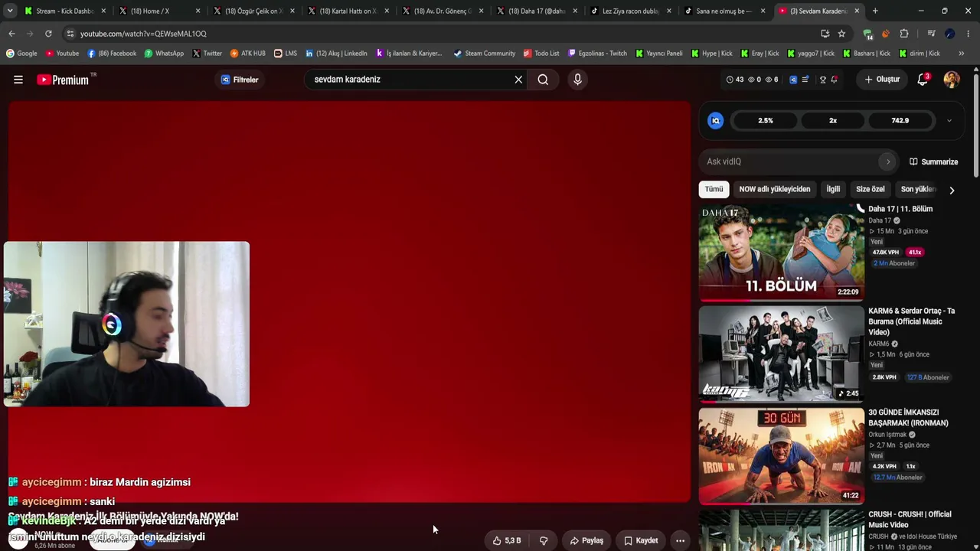The height and width of the screenshot is (551, 980).
Task: Open the vidIQ alerts bell with red dot
Action: pyautogui.click(x=834, y=80)
